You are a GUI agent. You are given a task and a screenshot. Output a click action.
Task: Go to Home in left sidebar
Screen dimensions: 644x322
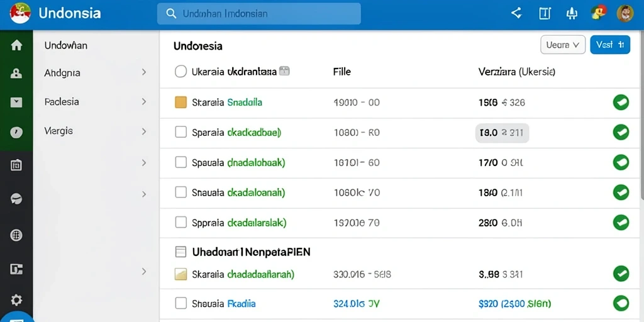(16, 45)
